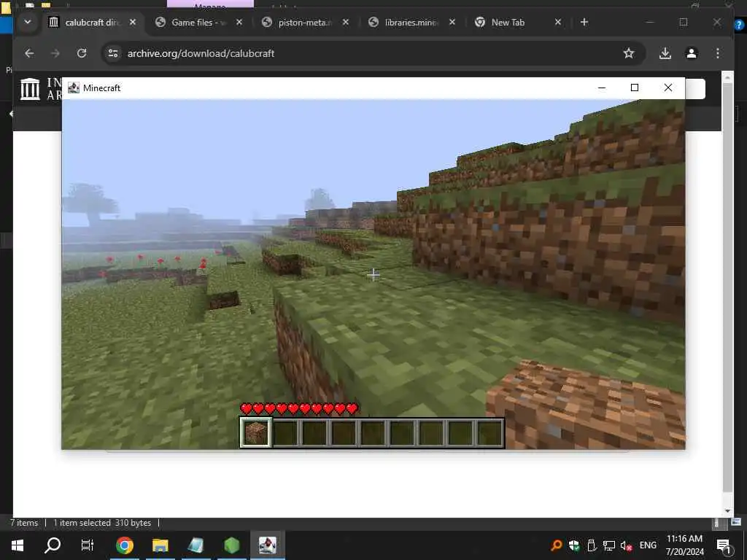Open the taskbar clock and date
The height and width of the screenshot is (560, 747).
(684, 545)
